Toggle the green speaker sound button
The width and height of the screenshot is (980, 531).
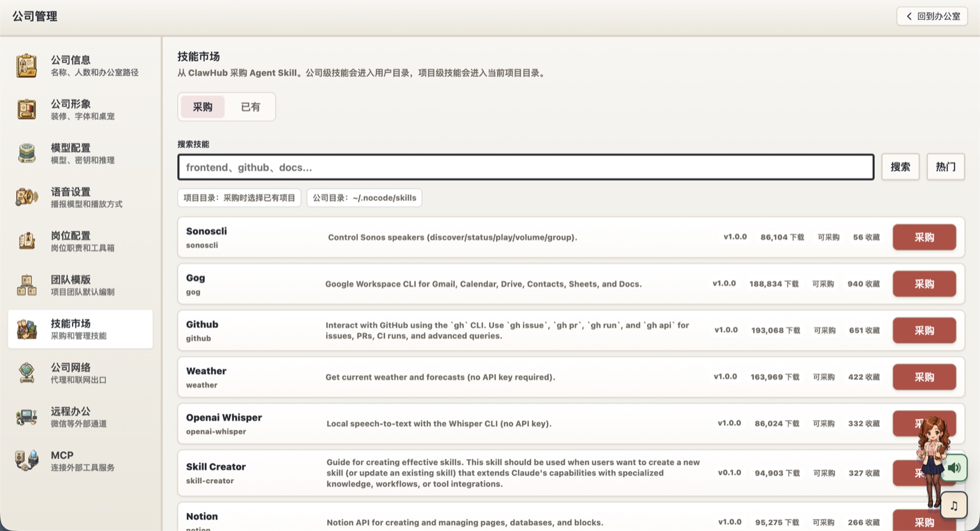tap(955, 467)
